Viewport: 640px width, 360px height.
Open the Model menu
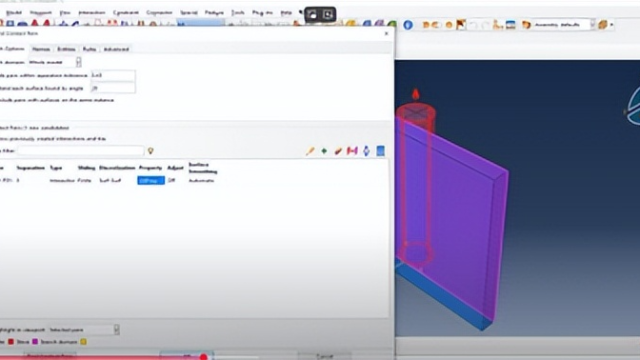point(13,13)
